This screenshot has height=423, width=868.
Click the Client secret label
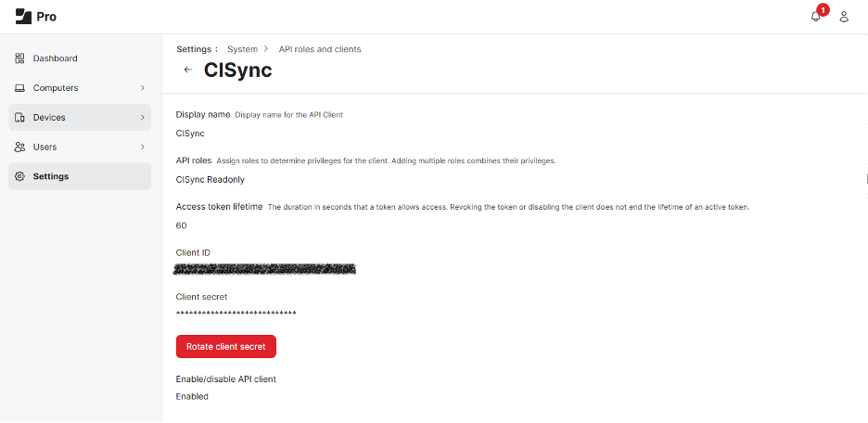coord(201,297)
